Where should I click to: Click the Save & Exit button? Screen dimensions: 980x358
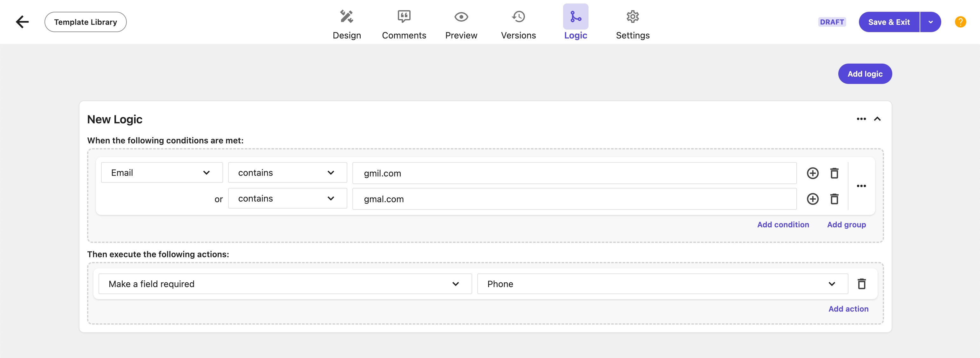point(889,21)
